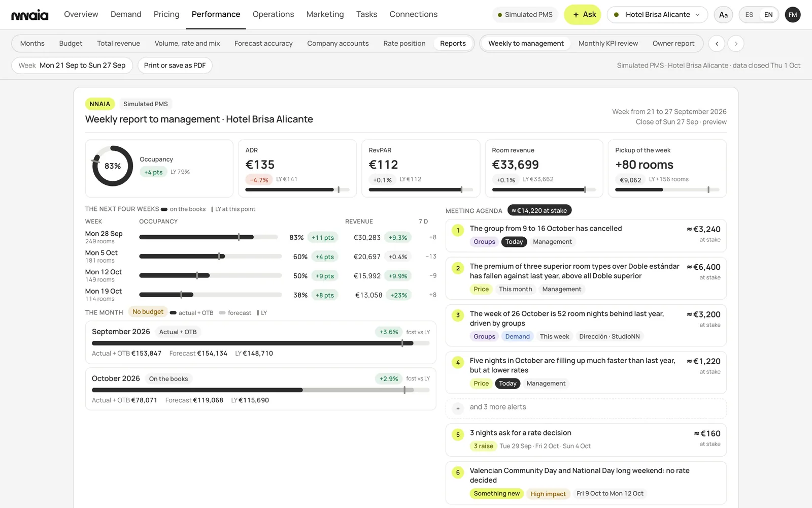The width and height of the screenshot is (812, 508).
Task: Click the Simulated PMS status pill
Action: (x=525, y=15)
